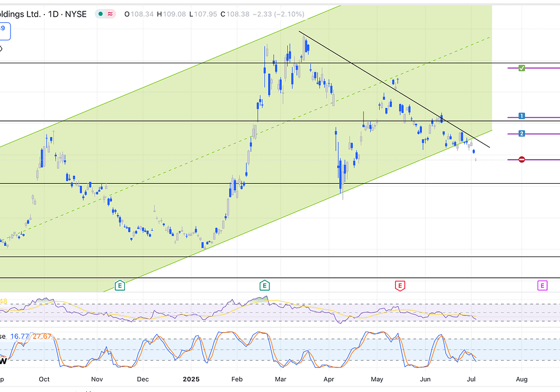The image size is (560, 392).
Task: Click the green checkmark target marker
Action: [521, 68]
